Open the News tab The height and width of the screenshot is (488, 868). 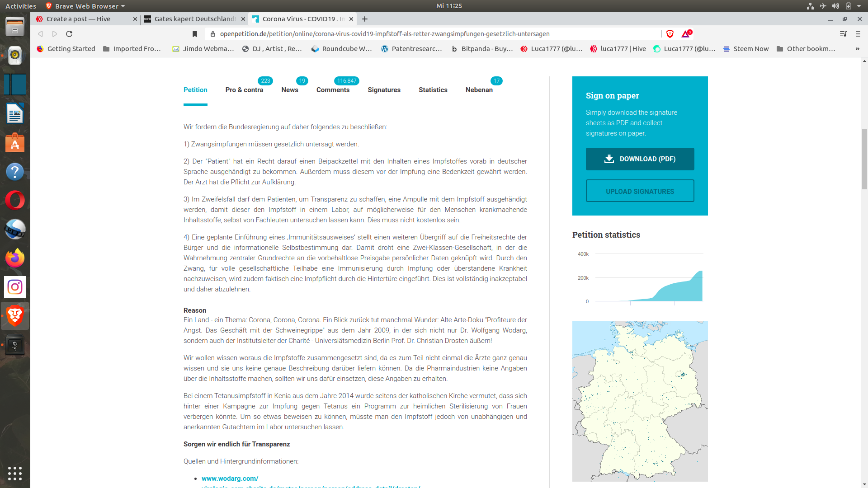coord(290,90)
